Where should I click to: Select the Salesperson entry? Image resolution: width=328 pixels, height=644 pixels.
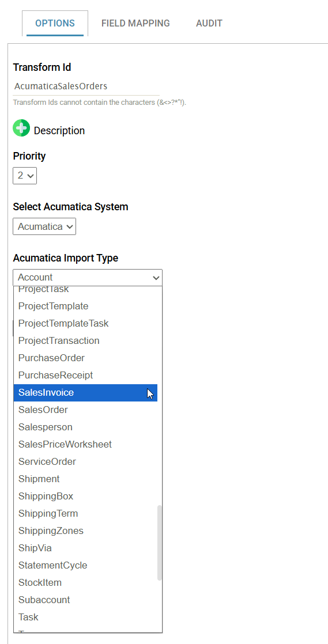coord(85,427)
